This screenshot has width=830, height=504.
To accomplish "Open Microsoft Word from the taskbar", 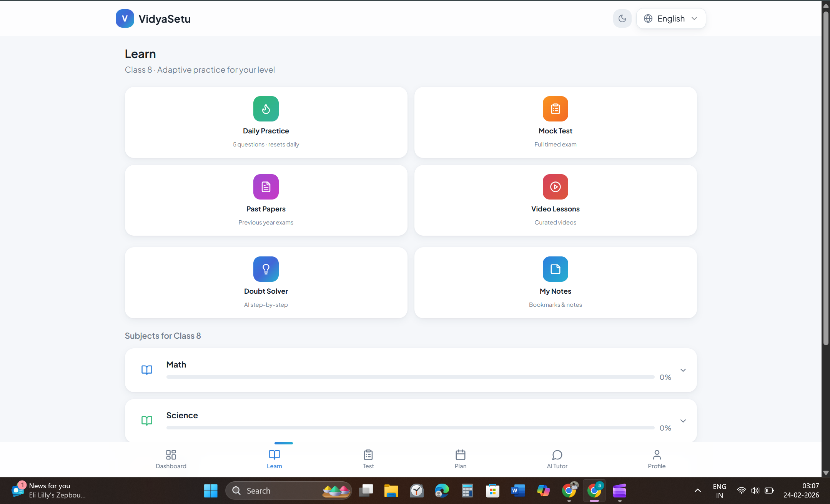I will click(x=517, y=491).
